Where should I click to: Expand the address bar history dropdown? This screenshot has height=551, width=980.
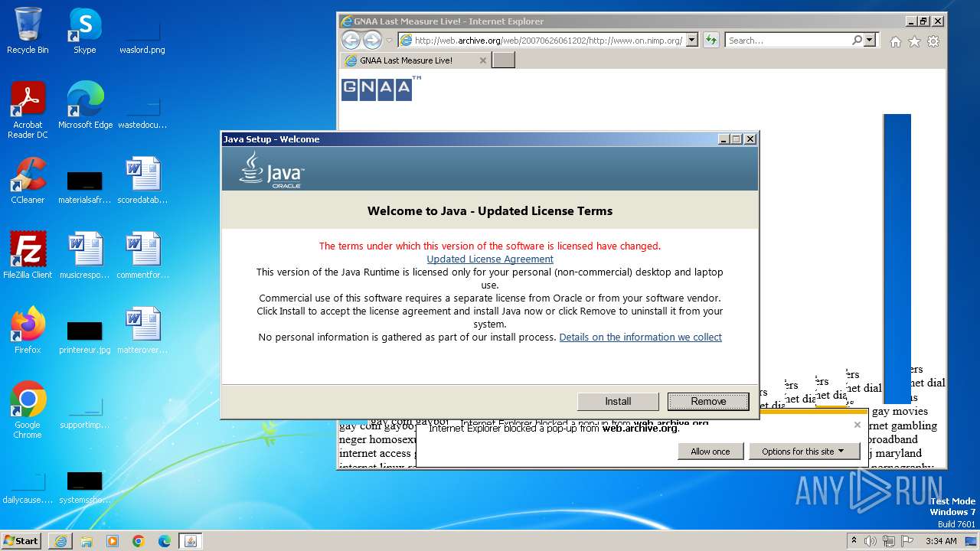692,41
